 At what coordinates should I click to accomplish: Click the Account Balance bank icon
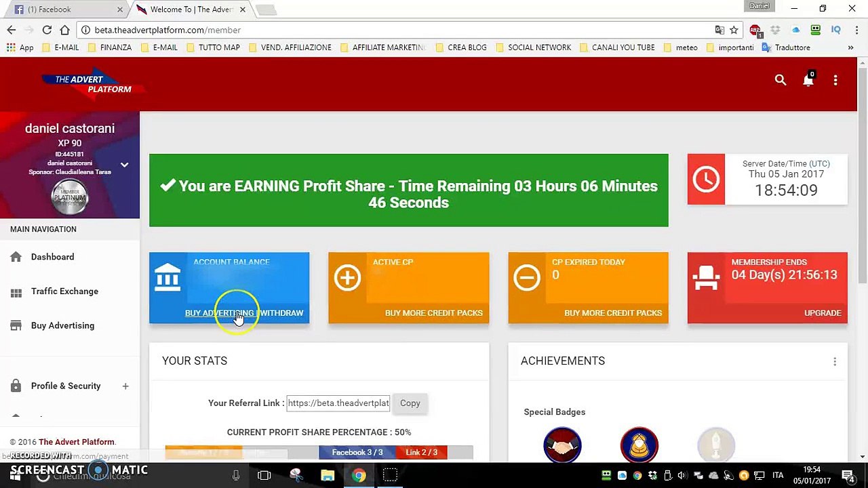tap(167, 277)
